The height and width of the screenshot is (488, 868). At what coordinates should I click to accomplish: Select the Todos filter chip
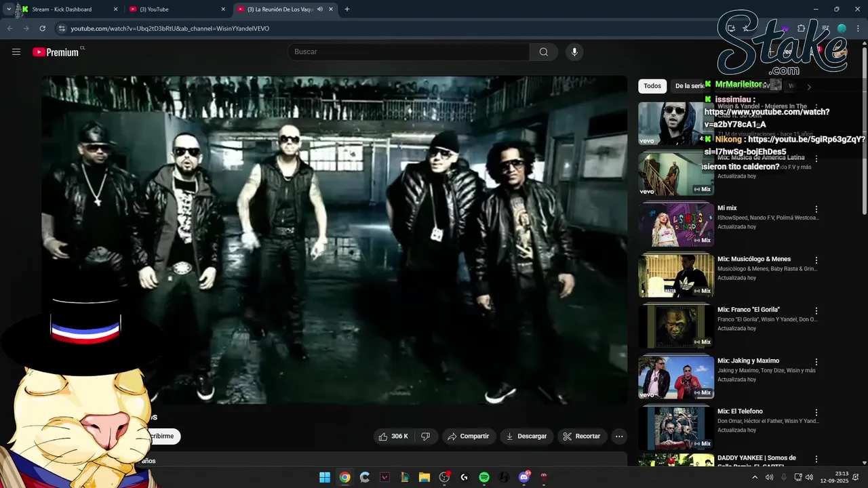point(652,86)
